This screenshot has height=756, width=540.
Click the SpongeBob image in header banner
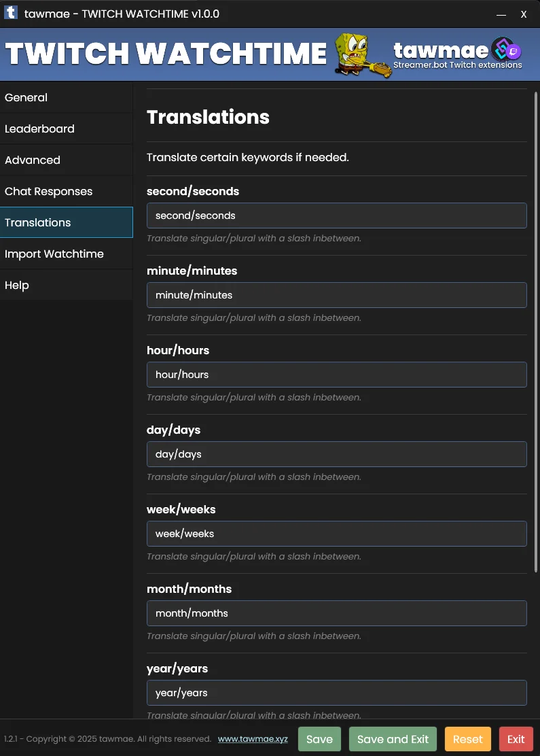pyautogui.click(x=362, y=56)
